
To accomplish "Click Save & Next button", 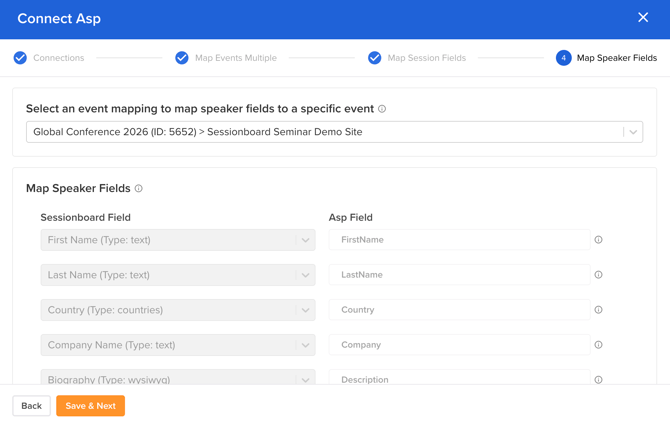I will [90, 406].
